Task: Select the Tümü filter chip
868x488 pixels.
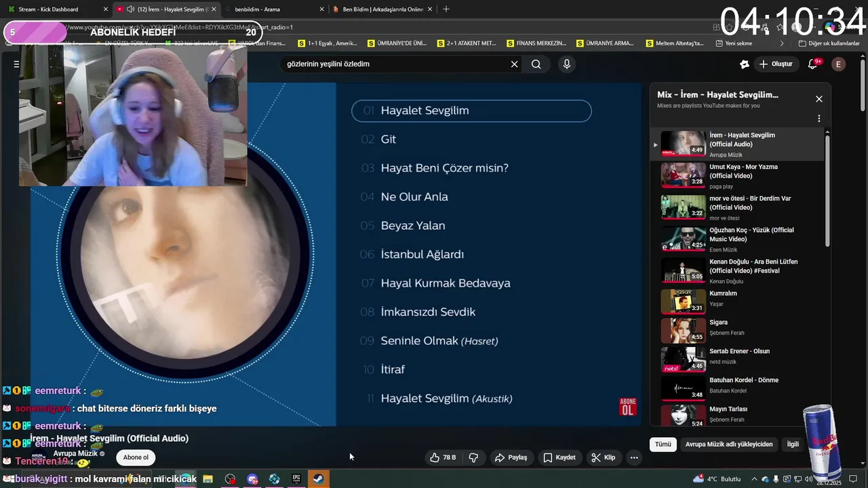Action: click(663, 445)
